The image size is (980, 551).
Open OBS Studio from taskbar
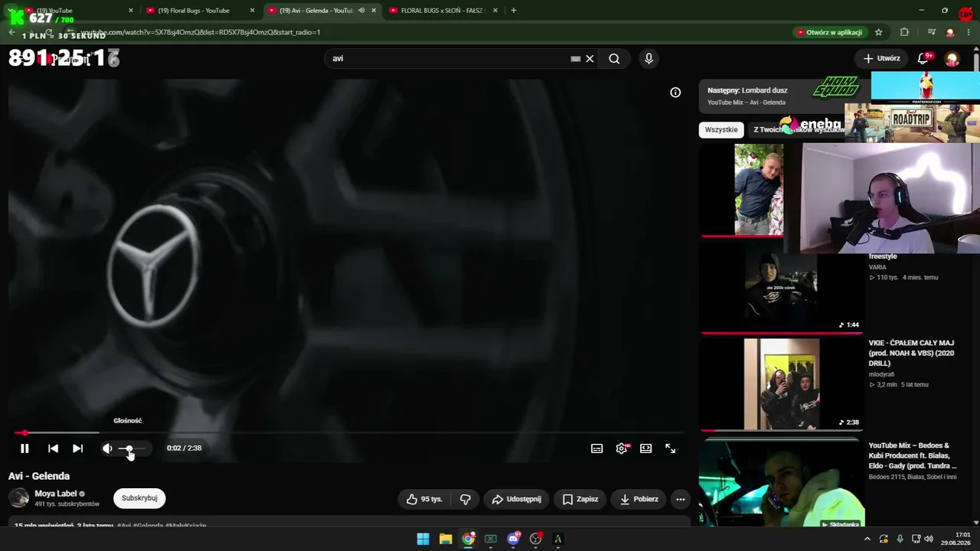pos(536,539)
